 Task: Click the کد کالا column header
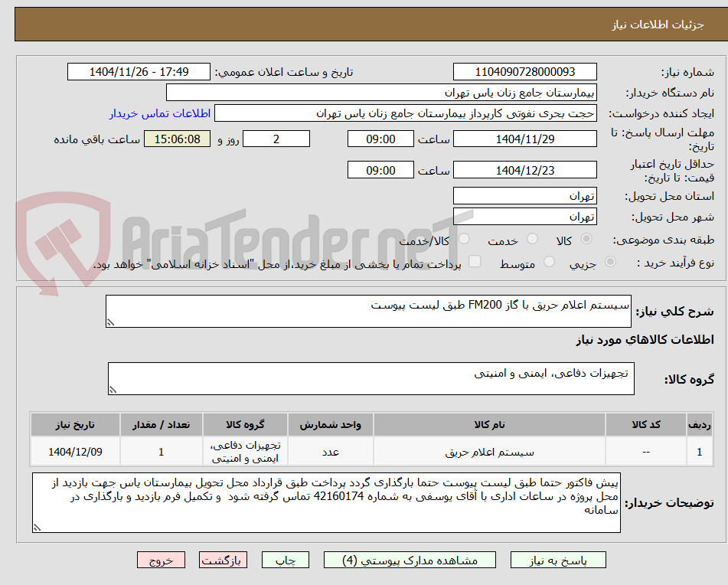coord(646,424)
